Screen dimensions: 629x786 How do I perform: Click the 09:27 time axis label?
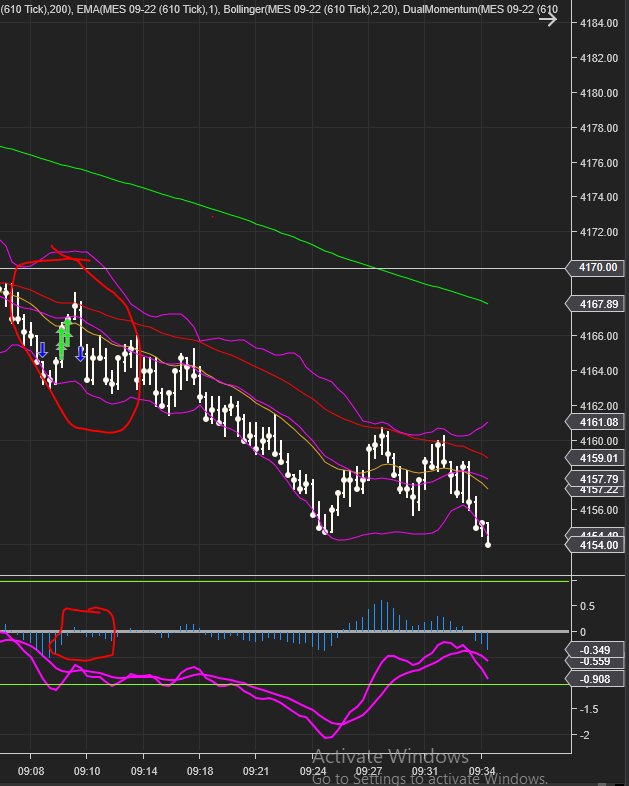click(x=368, y=771)
